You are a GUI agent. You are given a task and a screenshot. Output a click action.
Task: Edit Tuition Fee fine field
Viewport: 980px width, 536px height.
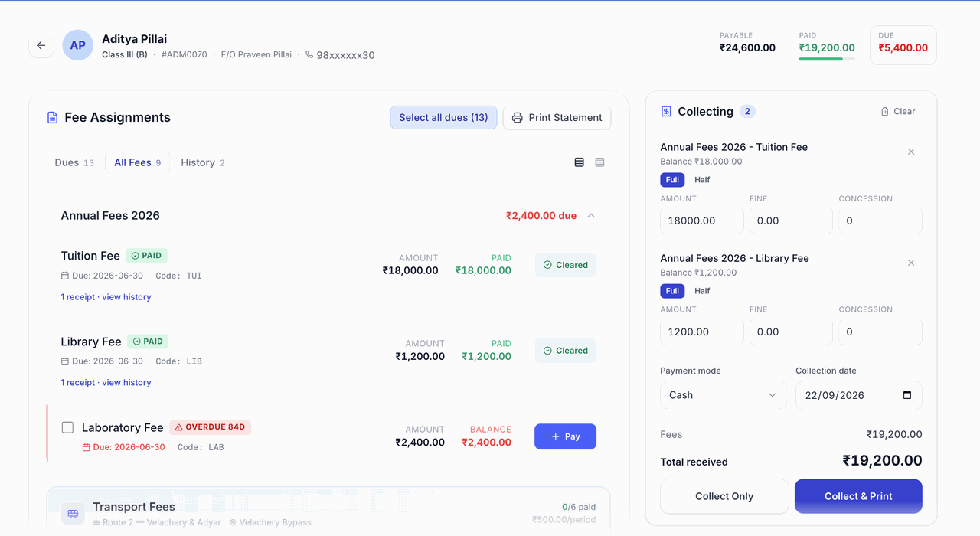791,221
